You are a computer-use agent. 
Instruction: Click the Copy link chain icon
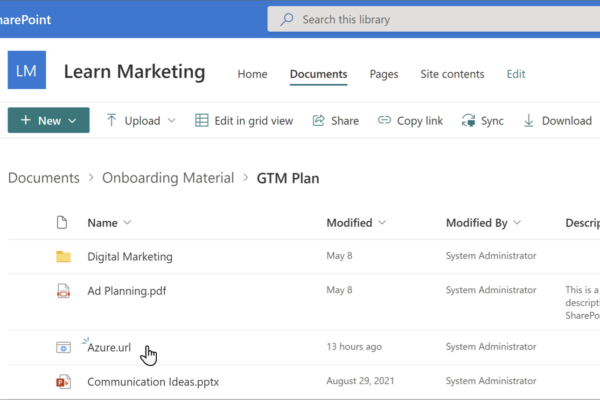(384, 120)
